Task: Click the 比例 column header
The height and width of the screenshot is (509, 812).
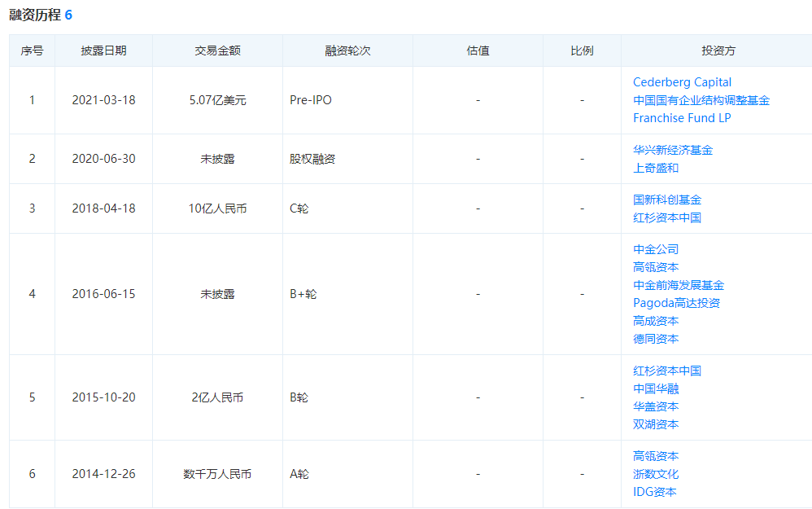Action: [x=582, y=50]
